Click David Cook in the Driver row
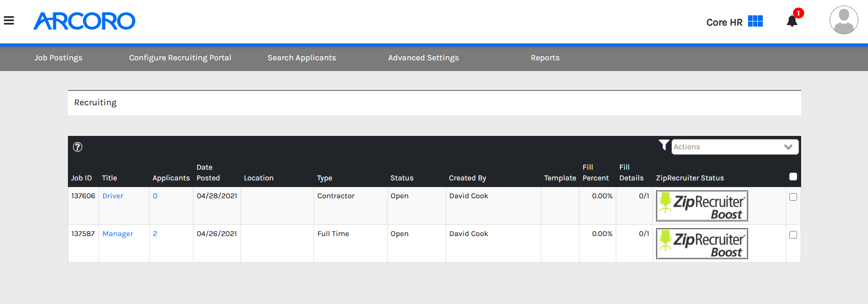The width and height of the screenshot is (868, 304). pyautogui.click(x=469, y=196)
